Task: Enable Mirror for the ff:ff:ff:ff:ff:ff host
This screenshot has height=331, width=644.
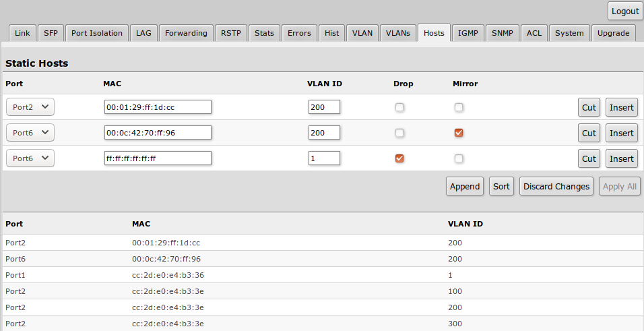Action: (x=459, y=158)
